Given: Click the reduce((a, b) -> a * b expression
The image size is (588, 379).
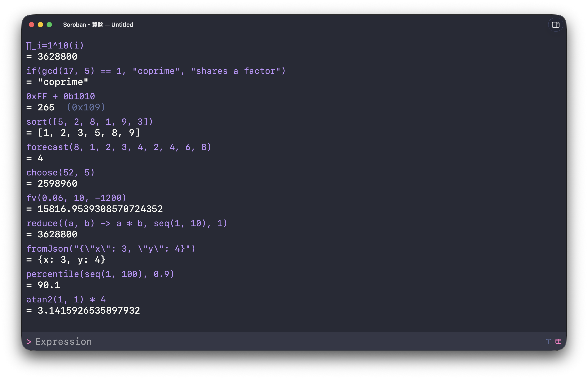Looking at the screenshot, I should pyautogui.click(x=127, y=223).
